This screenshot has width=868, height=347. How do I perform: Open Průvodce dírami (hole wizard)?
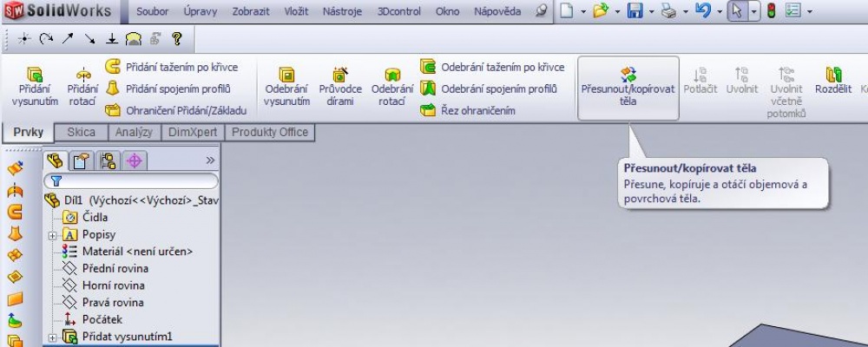pos(340,87)
